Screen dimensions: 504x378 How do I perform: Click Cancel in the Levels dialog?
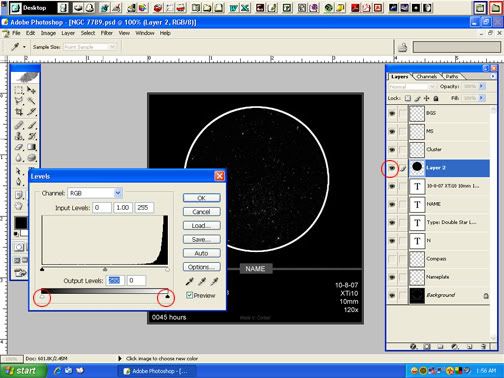202,212
